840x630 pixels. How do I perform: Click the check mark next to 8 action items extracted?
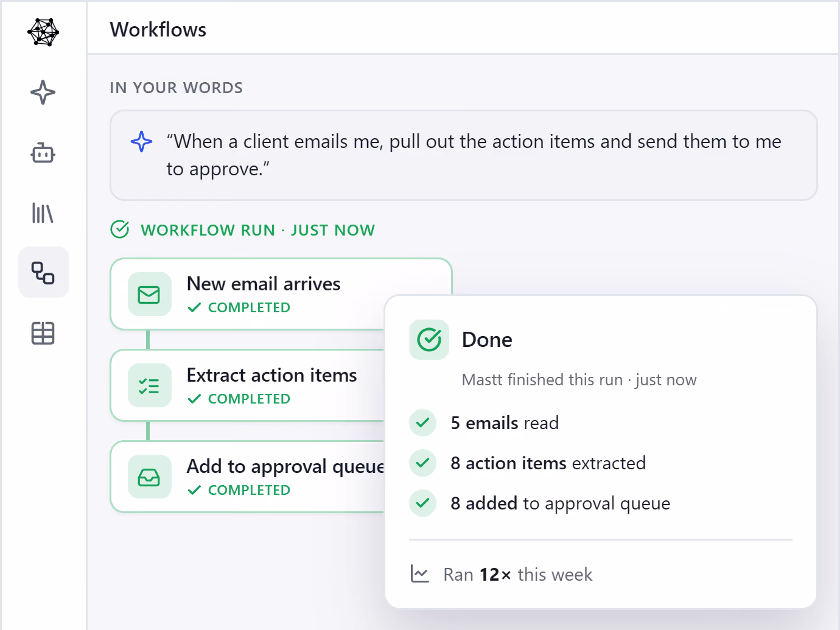coord(423,463)
